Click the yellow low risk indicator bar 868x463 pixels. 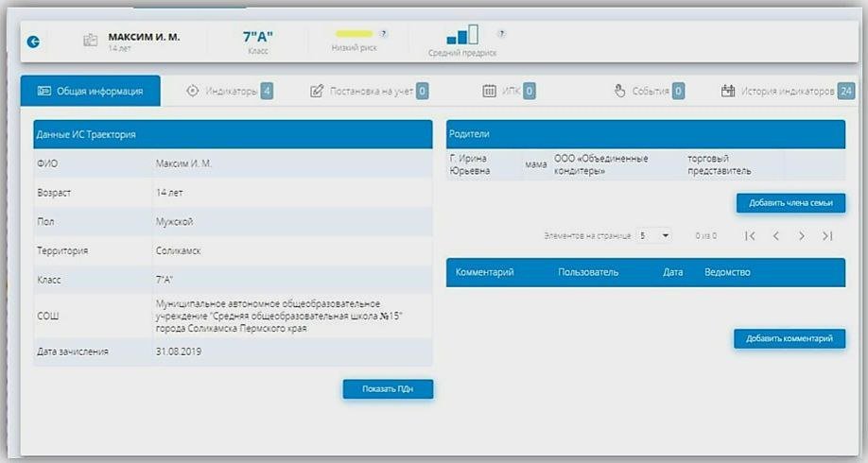pyautogui.click(x=354, y=34)
